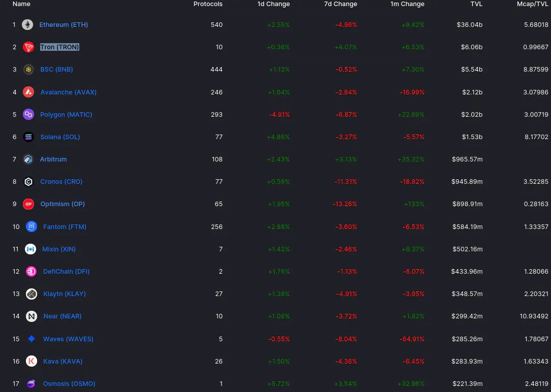Click Arbitrum's TVL value $965.57m

click(467, 159)
